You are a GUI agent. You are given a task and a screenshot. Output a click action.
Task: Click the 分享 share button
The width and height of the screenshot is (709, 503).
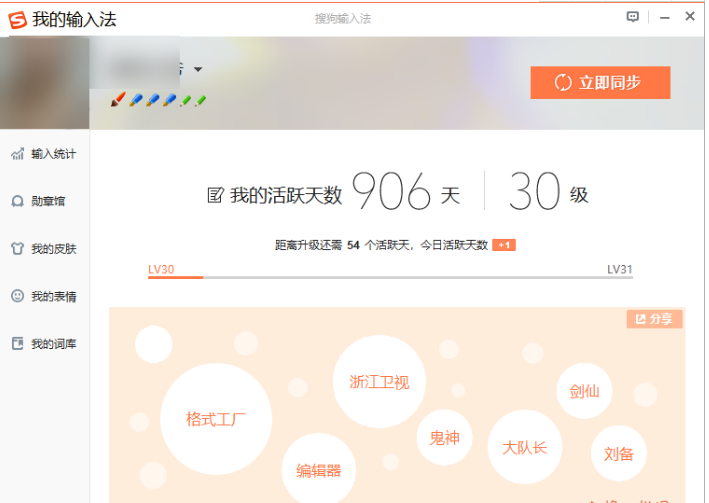[654, 319]
